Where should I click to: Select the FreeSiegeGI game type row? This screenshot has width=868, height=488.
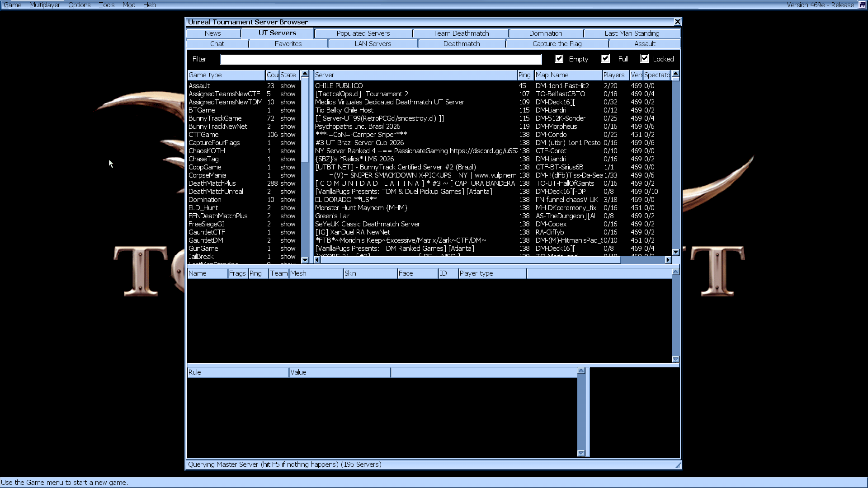pyautogui.click(x=244, y=224)
